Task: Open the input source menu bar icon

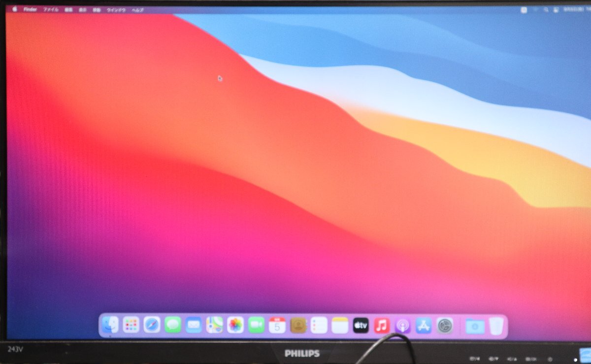Action: point(524,10)
